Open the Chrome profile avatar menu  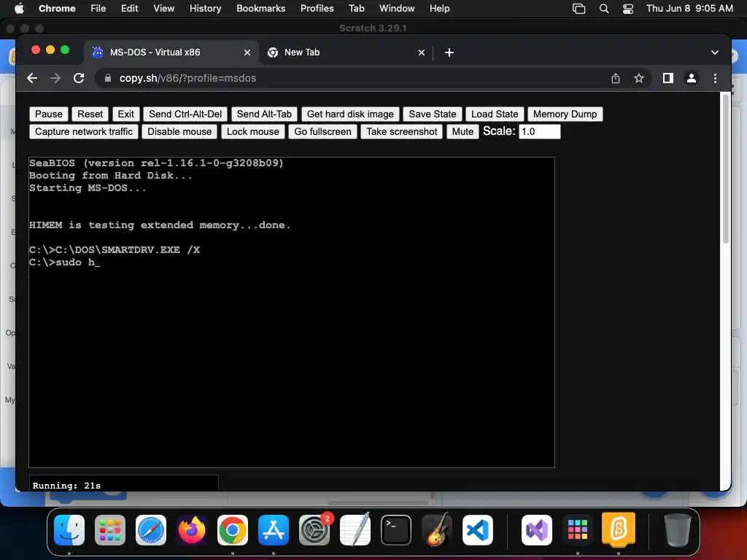pyautogui.click(x=692, y=78)
